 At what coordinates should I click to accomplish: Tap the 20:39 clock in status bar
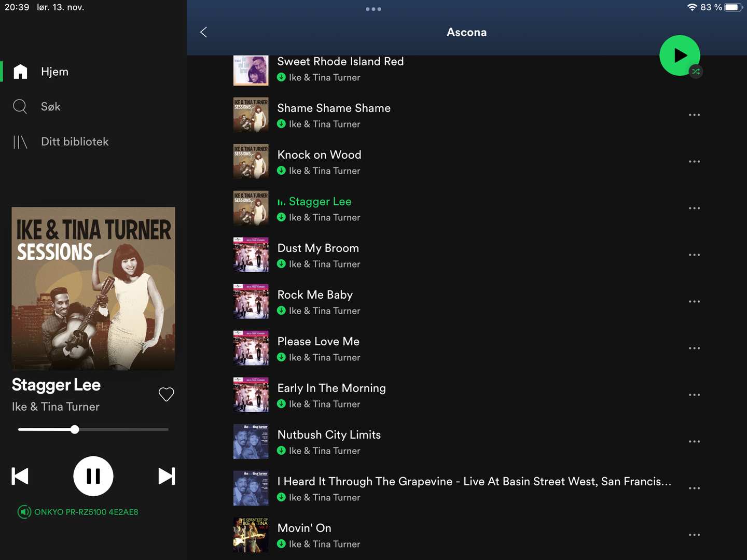pyautogui.click(x=17, y=7)
